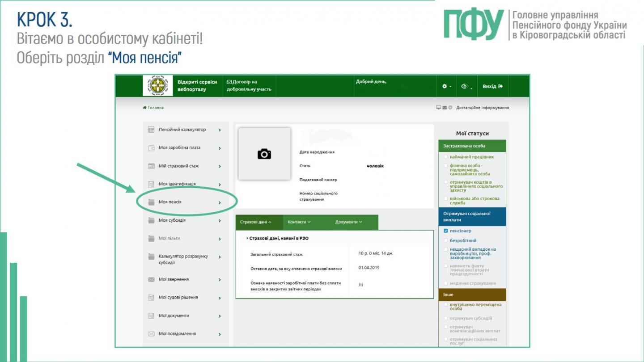Viewport: 644px width, 362px height.
Task: Click the Моя субсидія folder icon
Action: [x=151, y=220]
